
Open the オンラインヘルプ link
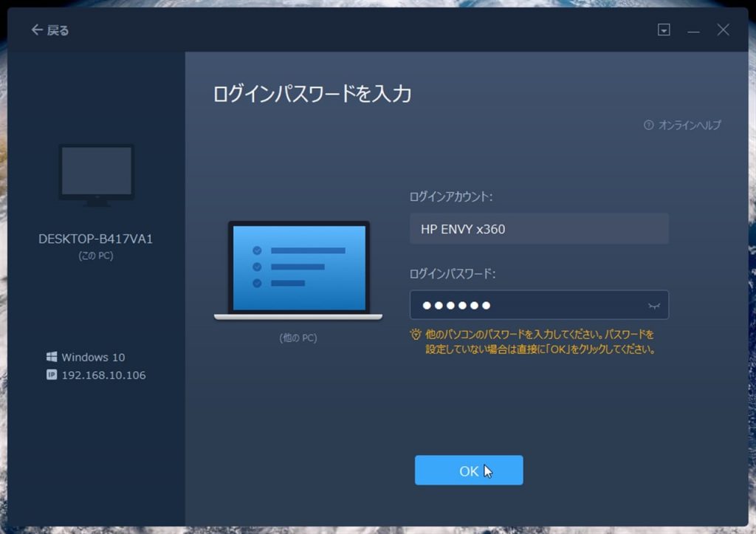[689, 126]
